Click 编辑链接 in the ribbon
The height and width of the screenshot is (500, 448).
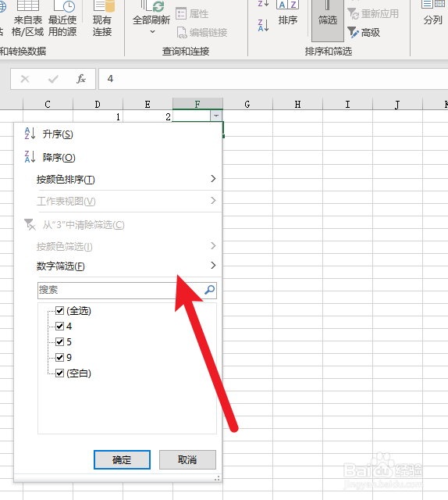click(x=201, y=33)
